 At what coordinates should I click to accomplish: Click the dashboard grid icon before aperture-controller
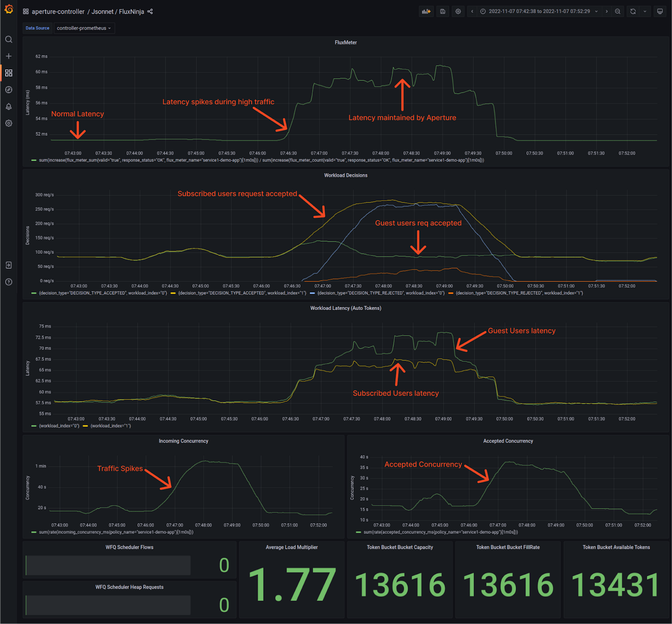pyautogui.click(x=26, y=11)
